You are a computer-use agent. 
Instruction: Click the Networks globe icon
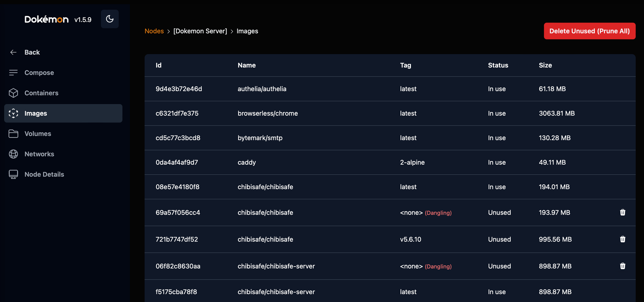click(x=13, y=154)
